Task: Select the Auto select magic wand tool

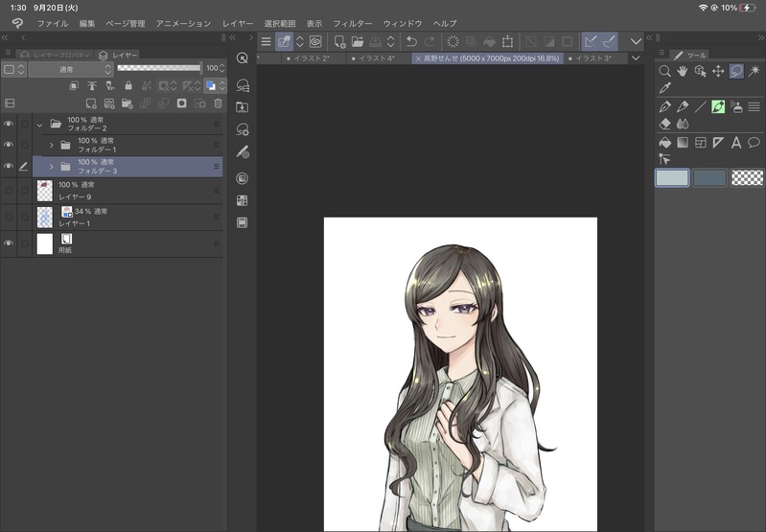Action: [754, 71]
